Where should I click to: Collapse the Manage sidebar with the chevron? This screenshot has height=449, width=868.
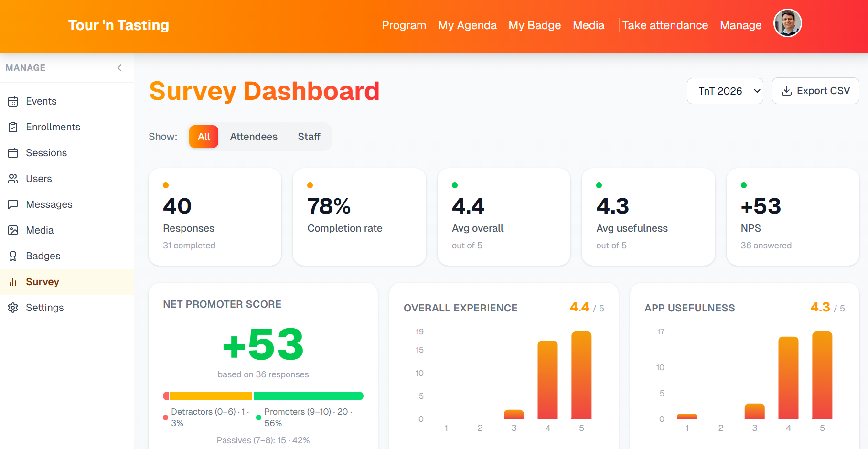tap(119, 67)
